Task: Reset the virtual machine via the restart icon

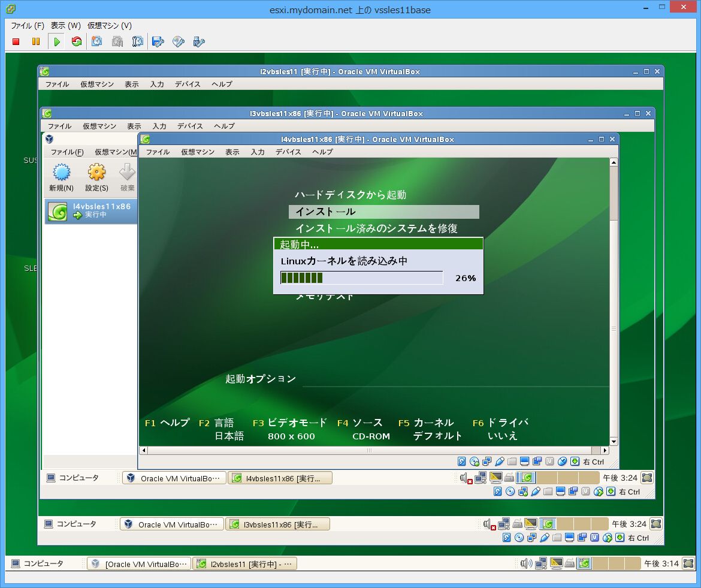Action: click(x=76, y=41)
